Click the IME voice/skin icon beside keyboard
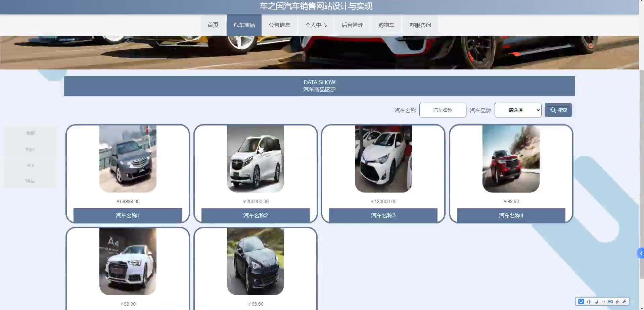The height and width of the screenshot is (310, 644). (x=617, y=302)
